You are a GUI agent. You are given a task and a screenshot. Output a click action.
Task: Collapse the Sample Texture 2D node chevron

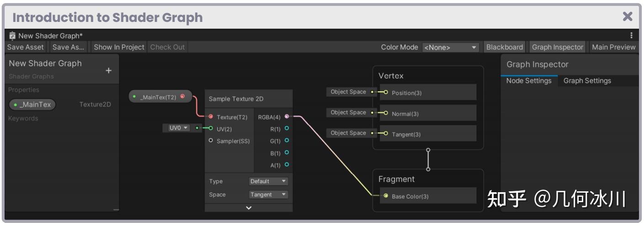(249, 208)
